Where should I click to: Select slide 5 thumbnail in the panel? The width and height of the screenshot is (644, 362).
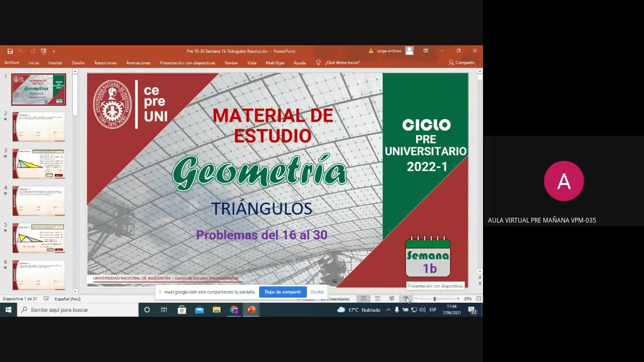39,238
